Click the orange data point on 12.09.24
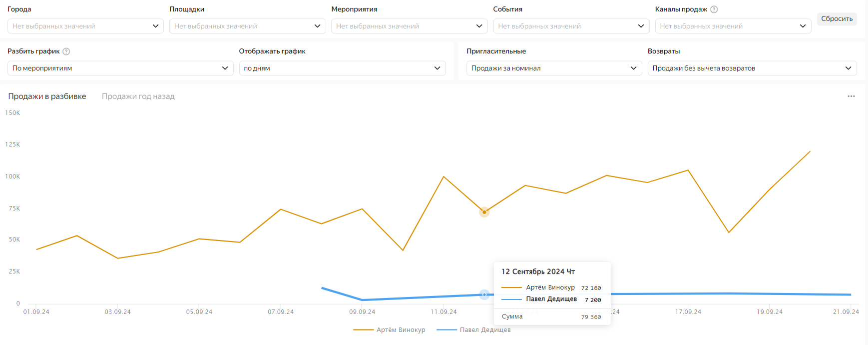Viewport: 868px width, 345px height. [x=484, y=212]
